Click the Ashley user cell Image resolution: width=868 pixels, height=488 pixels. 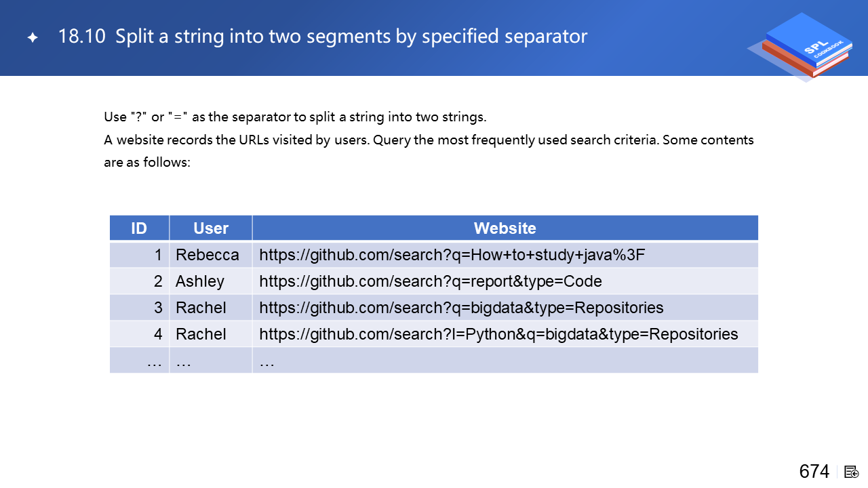coord(200,281)
